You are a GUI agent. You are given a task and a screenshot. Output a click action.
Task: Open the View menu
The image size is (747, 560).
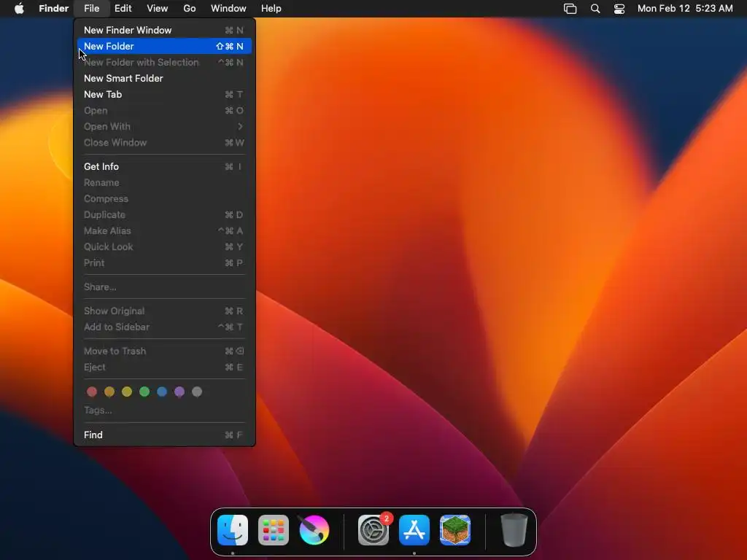tap(158, 8)
